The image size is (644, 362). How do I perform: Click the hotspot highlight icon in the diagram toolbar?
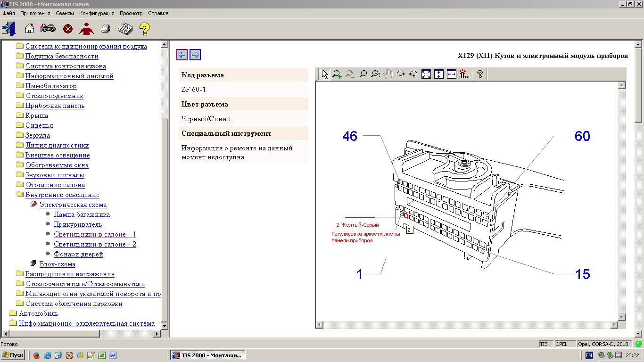click(464, 74)
